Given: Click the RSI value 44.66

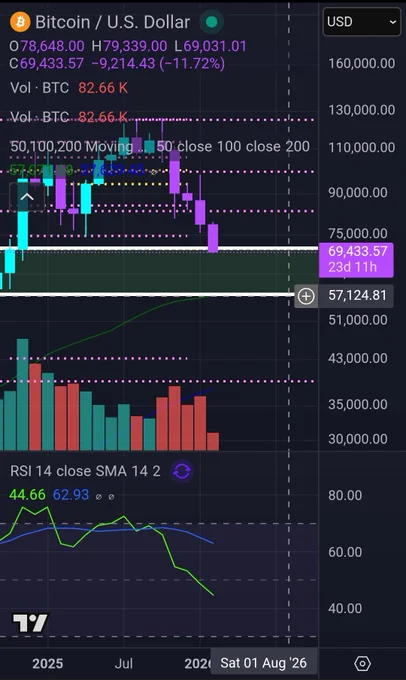Looking at the screenshot, I should pyautogui.click(x=27, y=495).
